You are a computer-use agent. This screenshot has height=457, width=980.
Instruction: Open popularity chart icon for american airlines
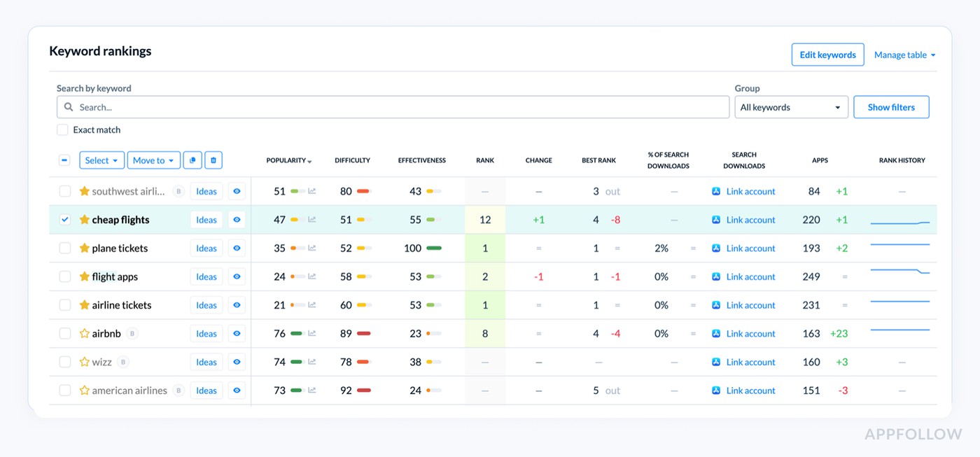coord(312,391)
